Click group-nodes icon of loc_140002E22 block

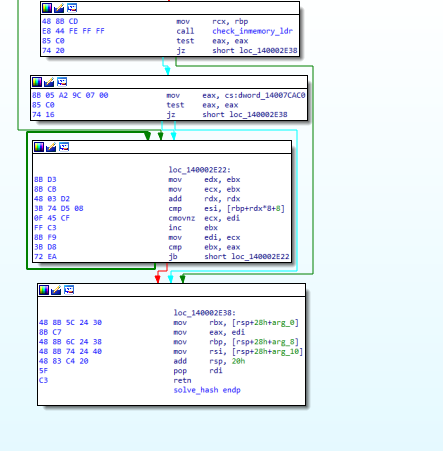[64, 147]
